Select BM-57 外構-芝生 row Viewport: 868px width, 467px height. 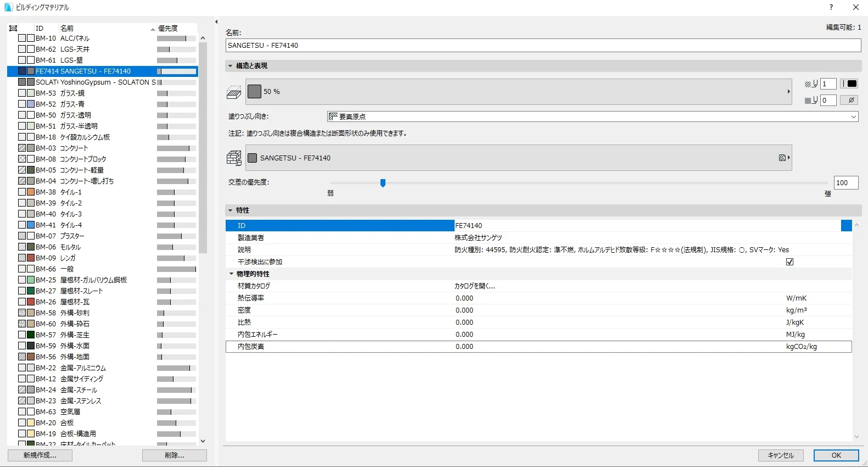tap(103, 335)
